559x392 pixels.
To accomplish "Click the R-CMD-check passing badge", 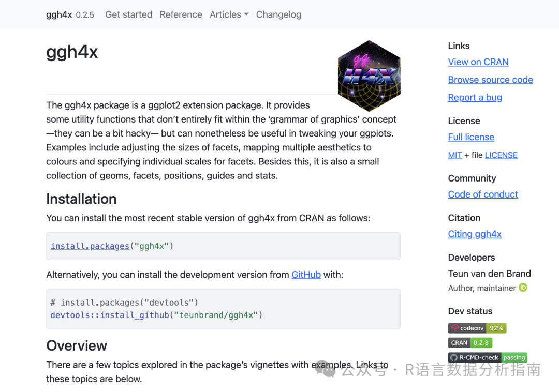I will pyautogui.click(x=488, y=357).
